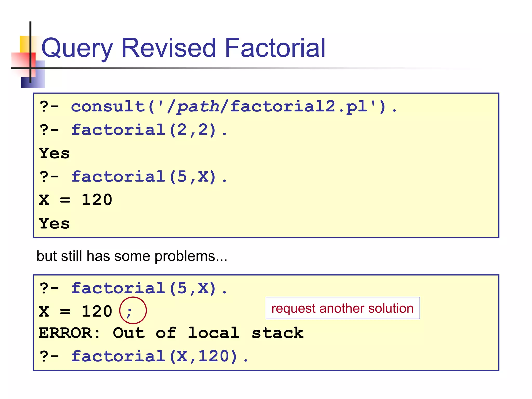Click the "request another solution" label box
The image size is (532, 399).
(343, 308)
